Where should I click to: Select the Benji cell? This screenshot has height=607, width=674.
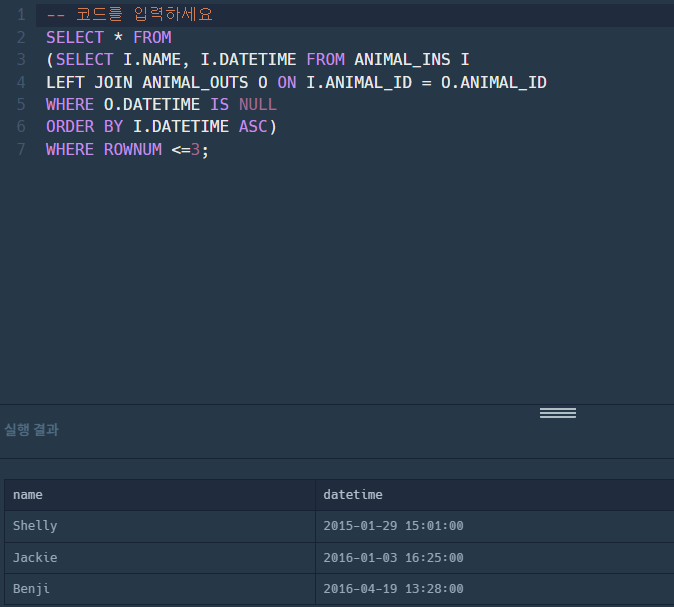pyautogui.click(x=160, y=589)
